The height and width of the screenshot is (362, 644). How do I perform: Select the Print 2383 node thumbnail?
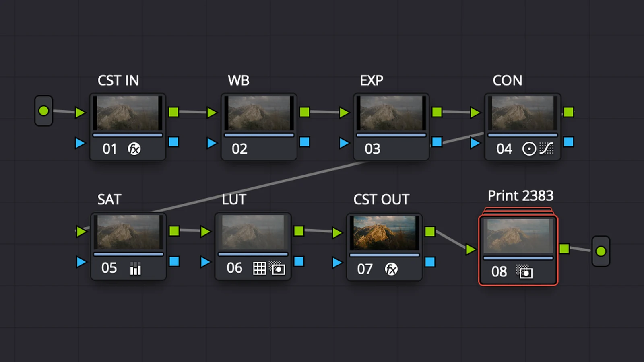pos(518,236)
